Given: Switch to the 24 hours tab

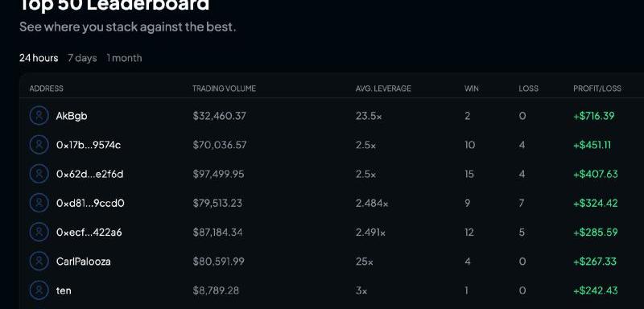Looking at the screenshot, I should (x=39, y=58).
